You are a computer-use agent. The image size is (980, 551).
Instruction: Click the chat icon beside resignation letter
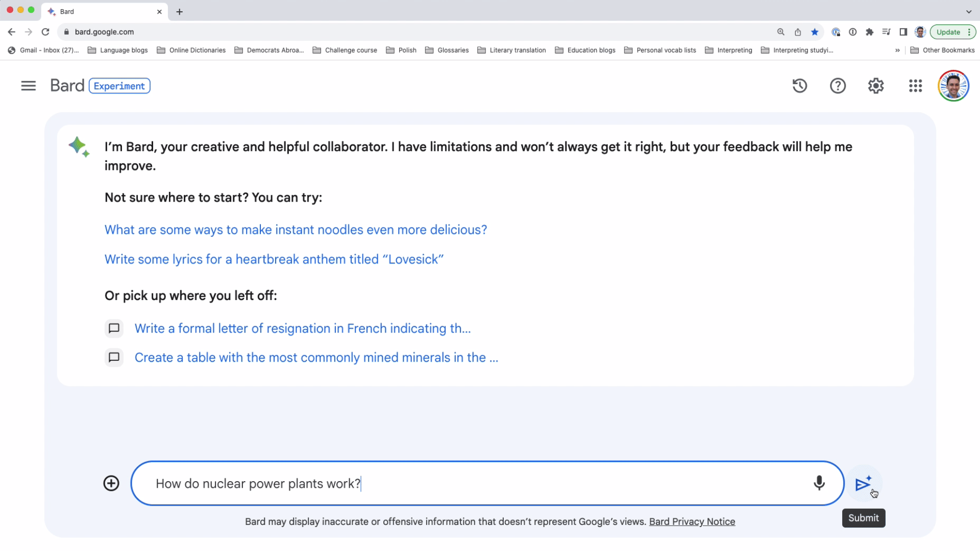coord(114,328)
